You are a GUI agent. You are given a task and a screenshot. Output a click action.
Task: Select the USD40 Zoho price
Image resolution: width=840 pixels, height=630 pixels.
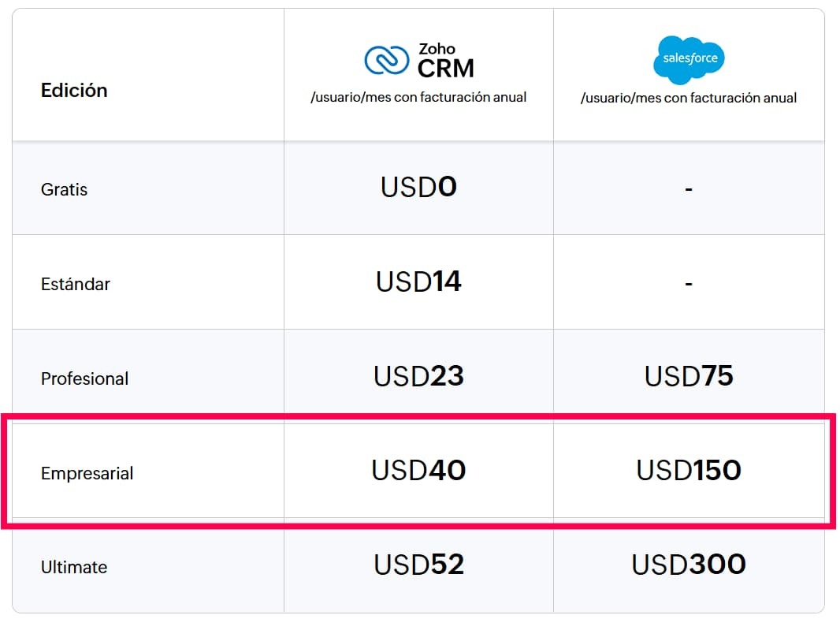coord(418,470)
